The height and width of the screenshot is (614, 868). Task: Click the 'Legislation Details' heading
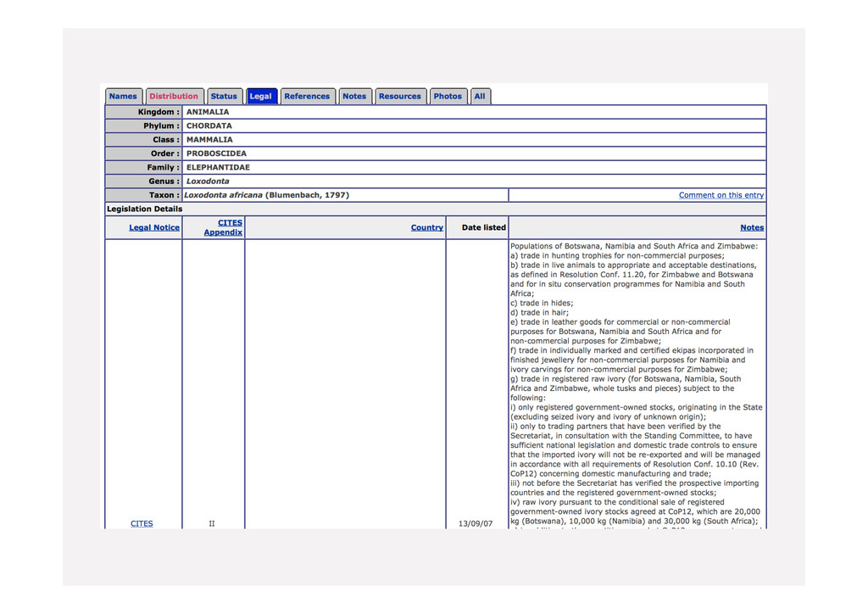click(144, 209)
